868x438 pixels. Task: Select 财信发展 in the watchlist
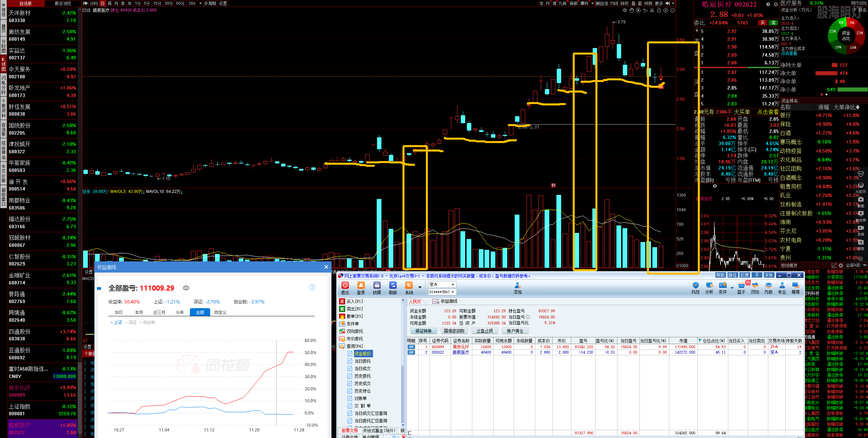[42, 110]
